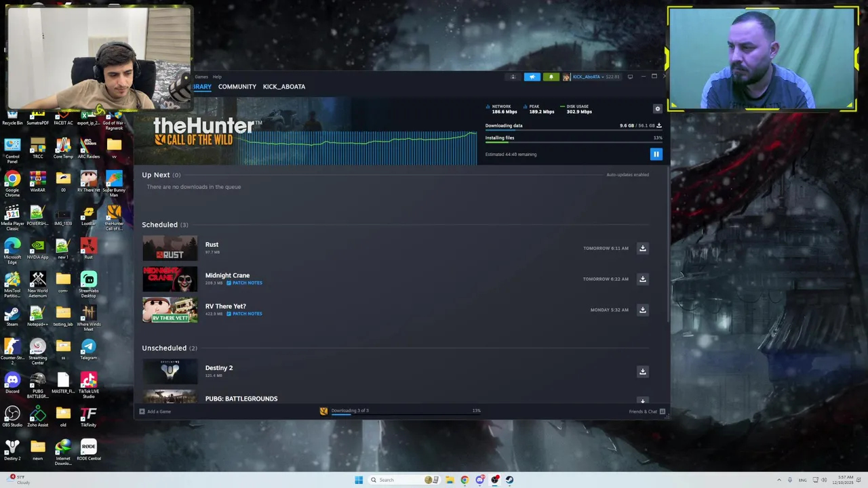This screenshot has height=488, width=868.
Task: Open the Windows Start menu
Action: 359,480
